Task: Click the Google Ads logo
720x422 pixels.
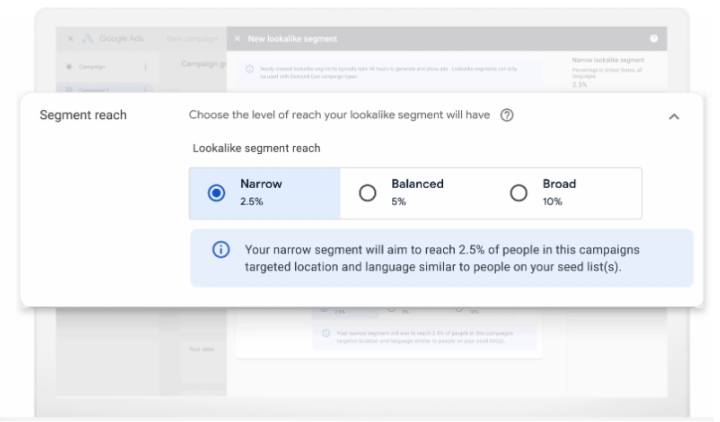Action: tap(88, 39)
